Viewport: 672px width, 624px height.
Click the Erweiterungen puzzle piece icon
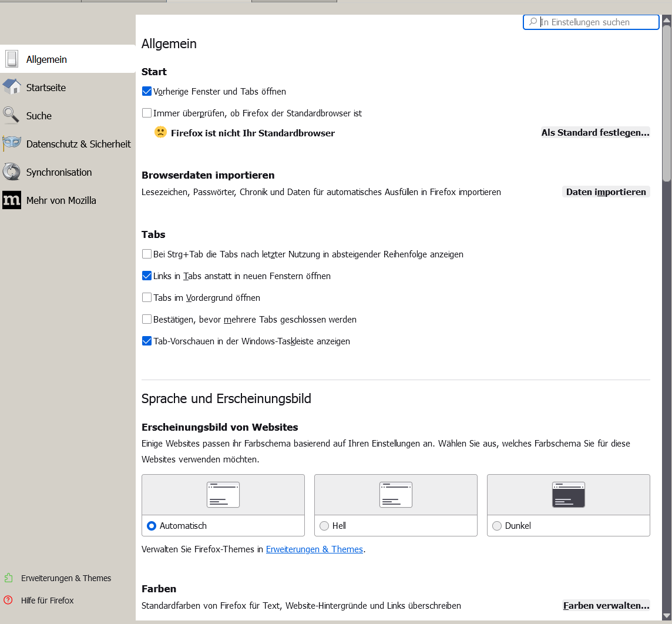9,578
